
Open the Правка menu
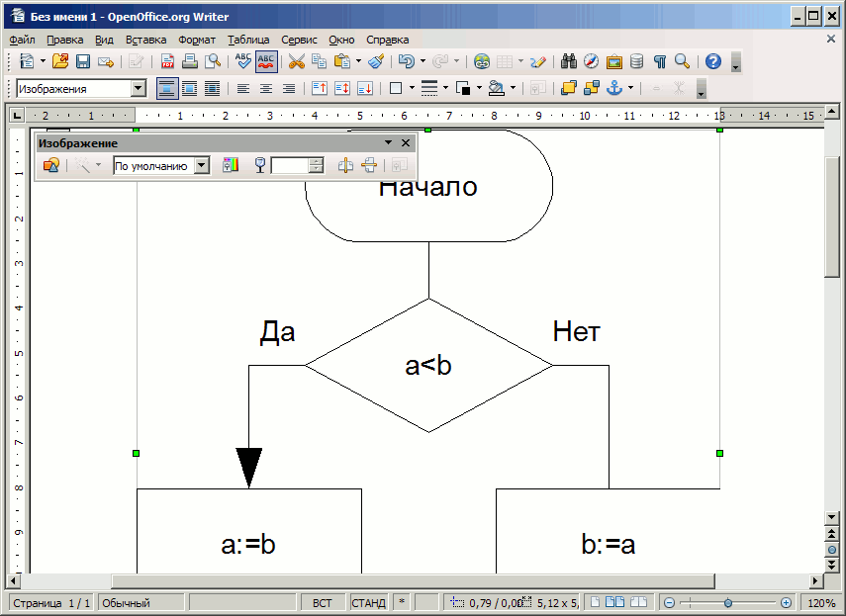pyautogui.click(x=64, y=40)
